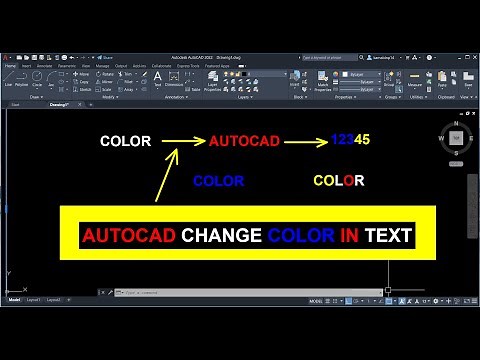
Task: Click the Undo arrow in quick access toolbar
Action: tap(72, 58)
